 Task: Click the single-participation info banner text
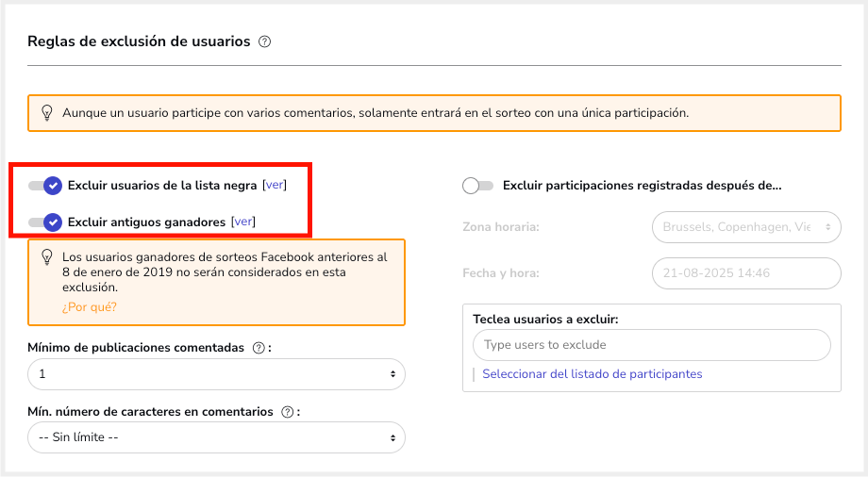[376, 112]
